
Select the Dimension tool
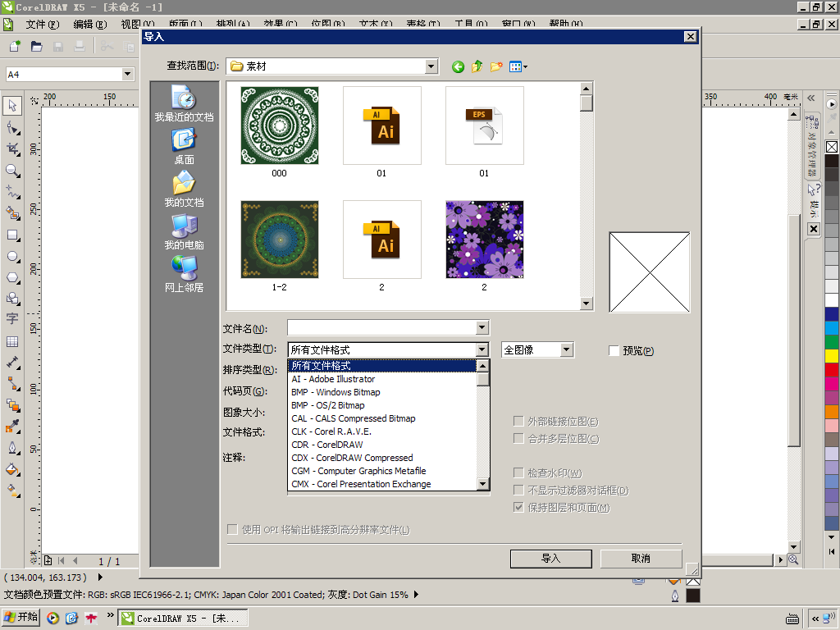pyautogui.click(x=12, y=363)
